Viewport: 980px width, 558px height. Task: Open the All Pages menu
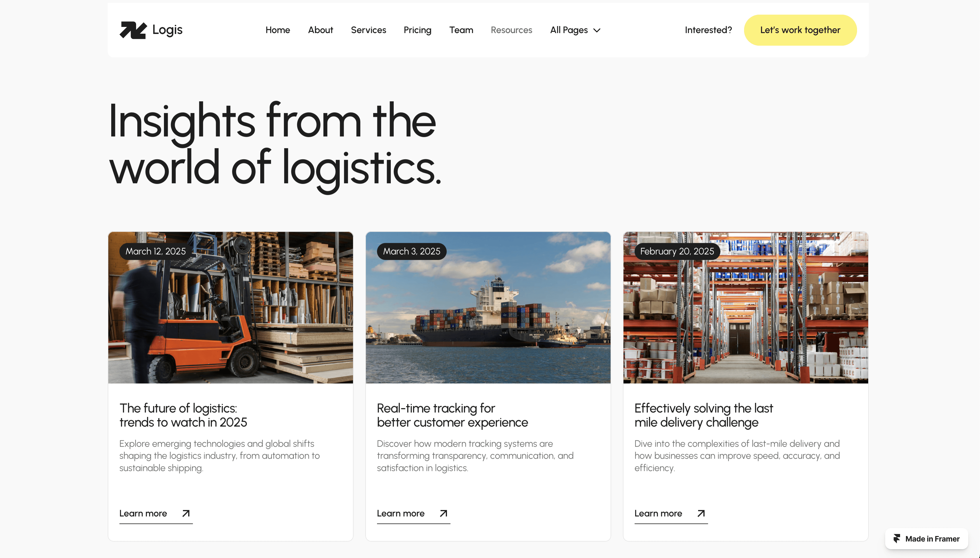pos(575,30)
